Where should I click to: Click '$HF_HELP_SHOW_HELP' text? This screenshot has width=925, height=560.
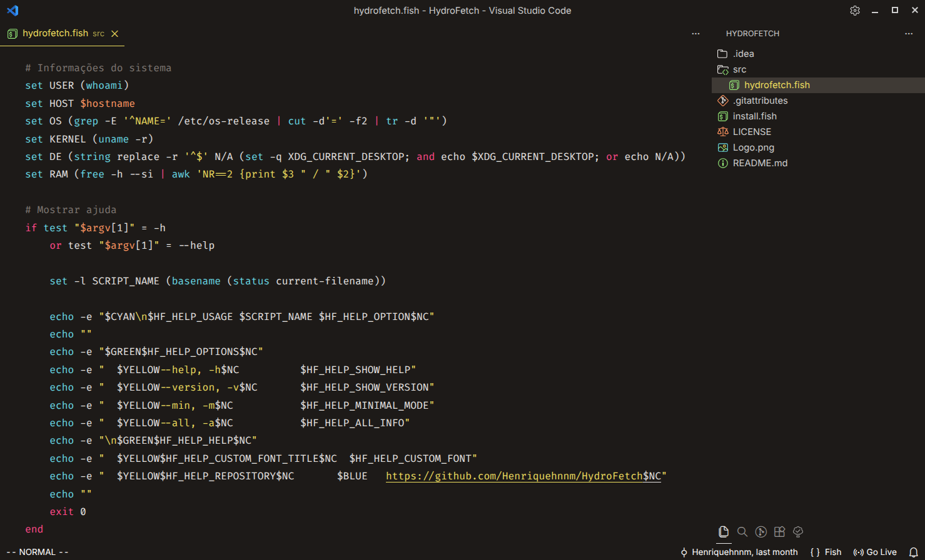[355, 370]
